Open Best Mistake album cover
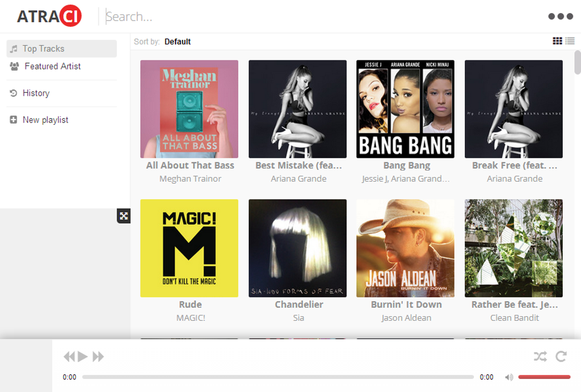The image size is (581, 392). coord(297,109)
